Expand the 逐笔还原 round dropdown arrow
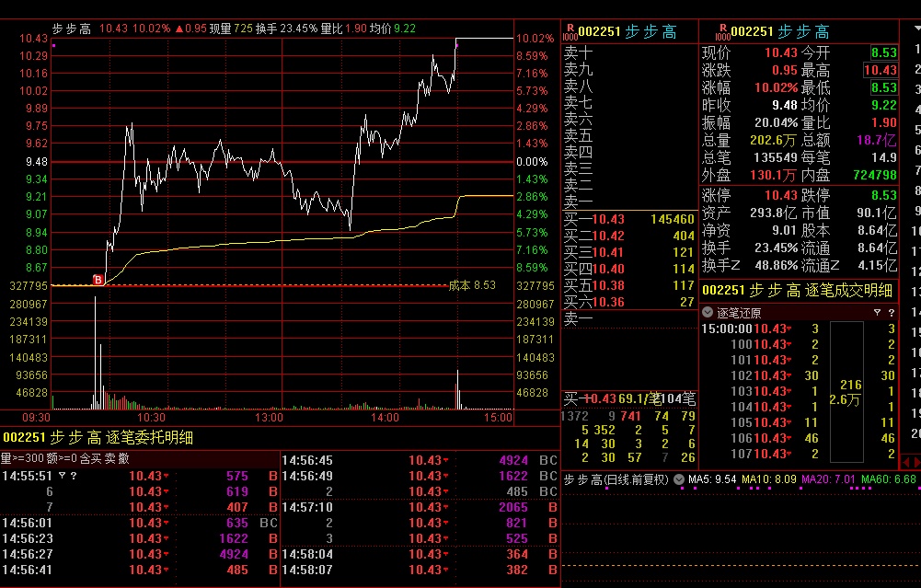Screen dimensions: 921x588 coord(708,313)
